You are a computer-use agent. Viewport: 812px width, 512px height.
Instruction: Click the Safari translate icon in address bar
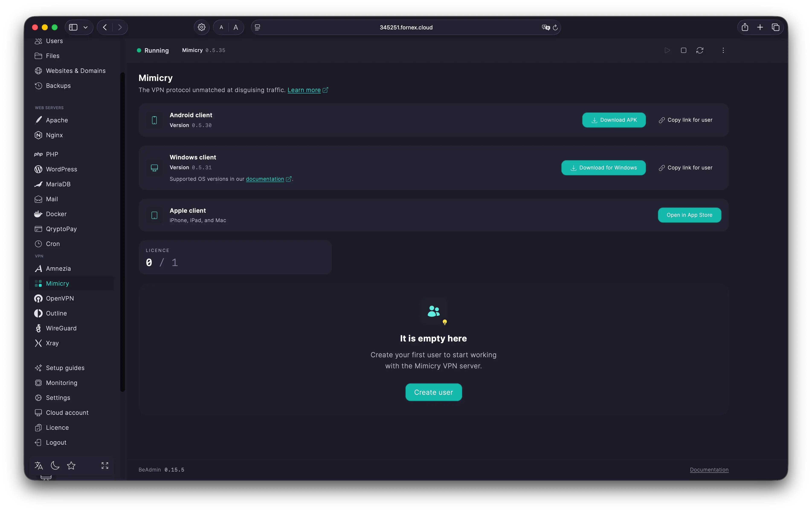tap(546, 27)
